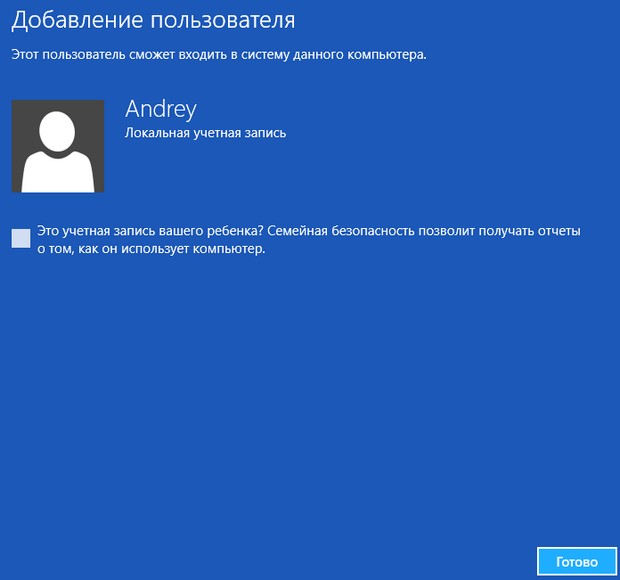Viewport: 620px width, 580px height.
Task: Click the shoulders of the profile silhouette
Action: pyautogui.click(x=58, y=173)
